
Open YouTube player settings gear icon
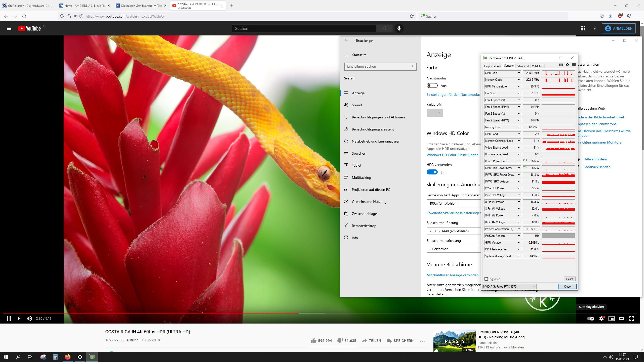coord(601,319)
